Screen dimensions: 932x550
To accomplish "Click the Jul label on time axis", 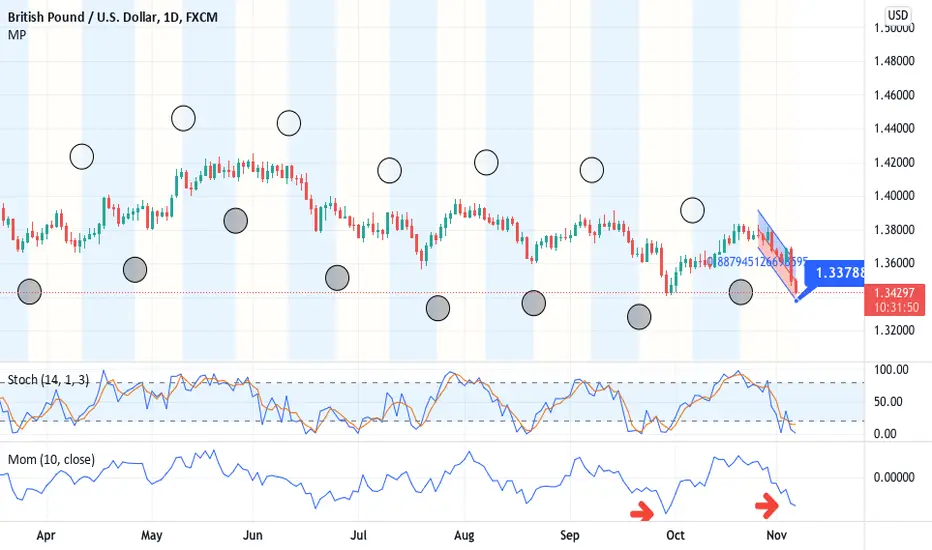I will [358, 535].
